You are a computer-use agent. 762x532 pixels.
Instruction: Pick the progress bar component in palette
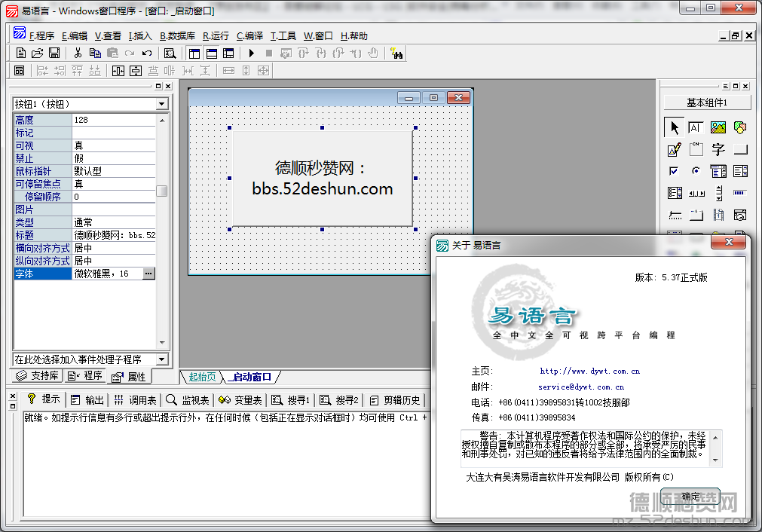pos(740,193)
